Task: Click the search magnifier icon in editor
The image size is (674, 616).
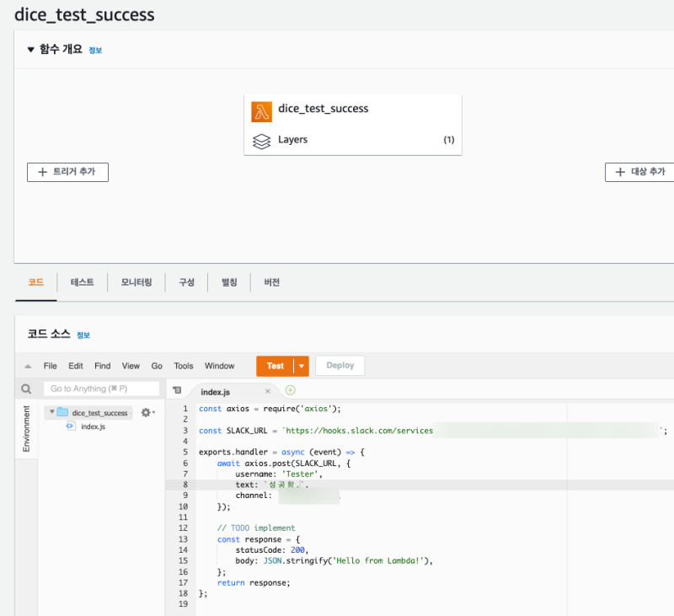Action: point(26,389)
